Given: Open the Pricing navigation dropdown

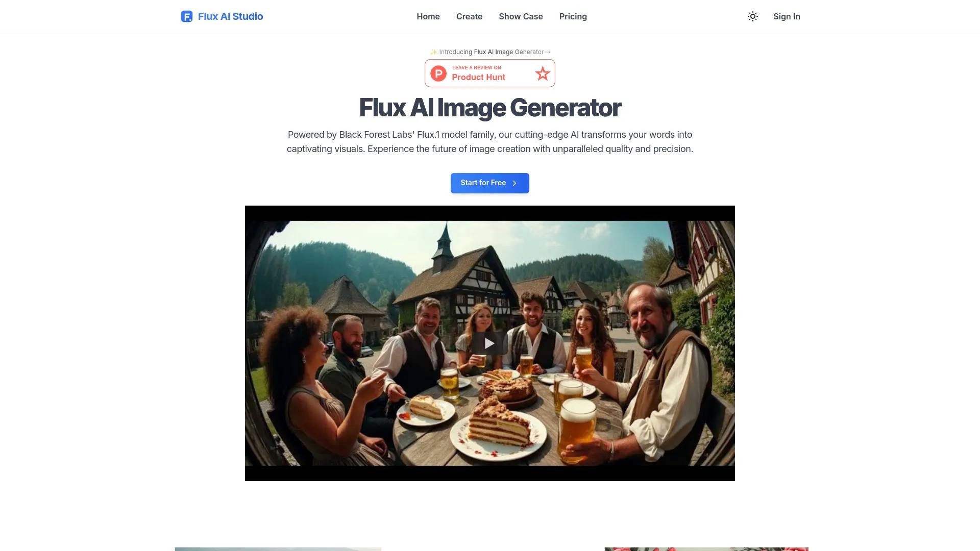Looking at the screenshot, I should [x=572, y=16].
